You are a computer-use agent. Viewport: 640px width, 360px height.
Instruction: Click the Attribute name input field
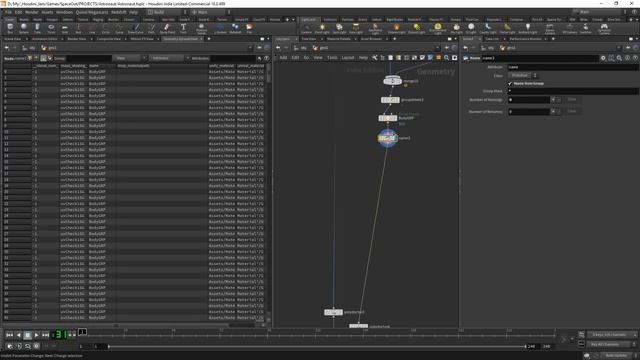coord(573,67)
